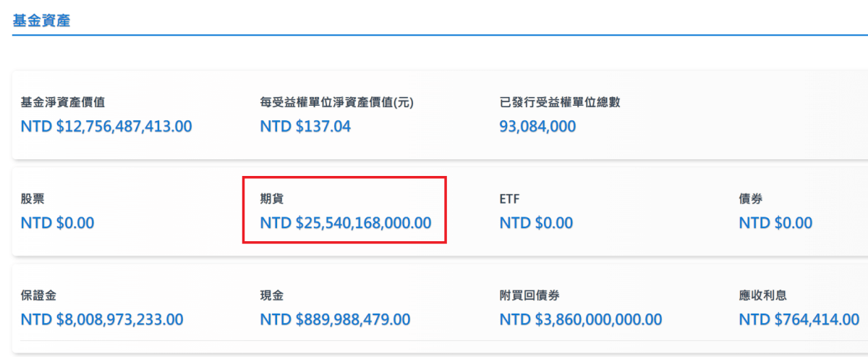
Task: Select the 基金淨資產價值 amount NTD $12,756,487,413.00
Action: (x=106, y=127)
